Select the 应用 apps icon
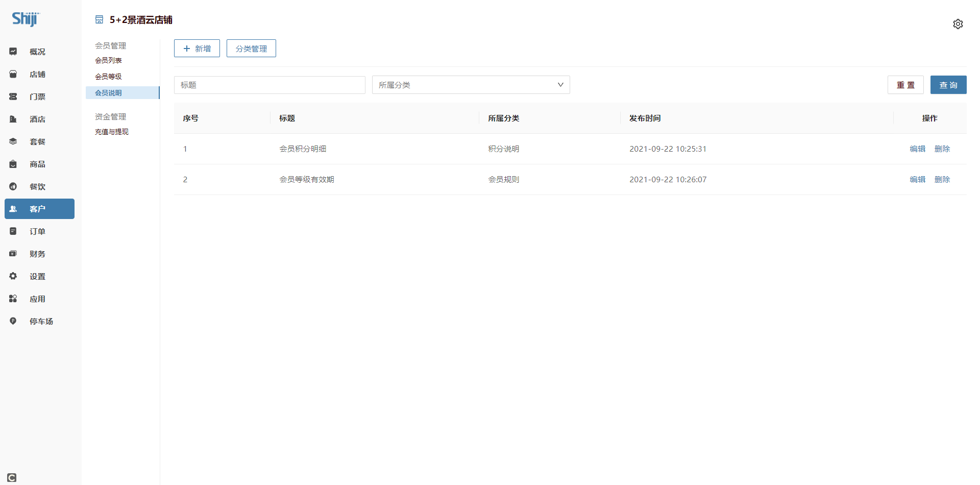Screen dimensions: 980x485 (13, 299)
